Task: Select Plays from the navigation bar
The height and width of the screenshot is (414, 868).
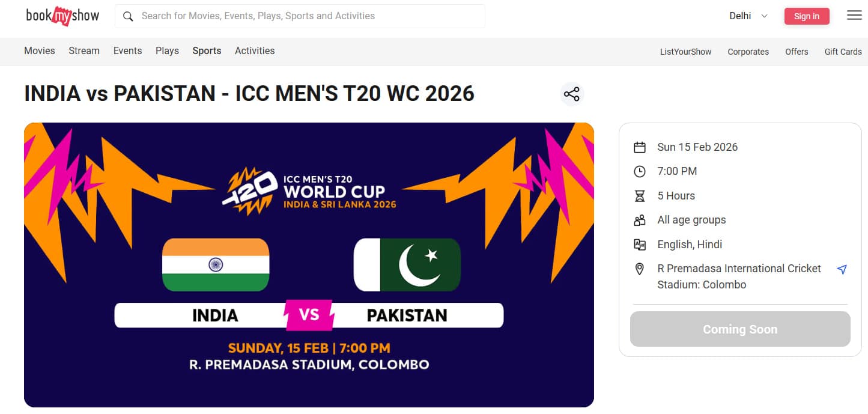Action: pyautogui.click(x=166, y=50)
